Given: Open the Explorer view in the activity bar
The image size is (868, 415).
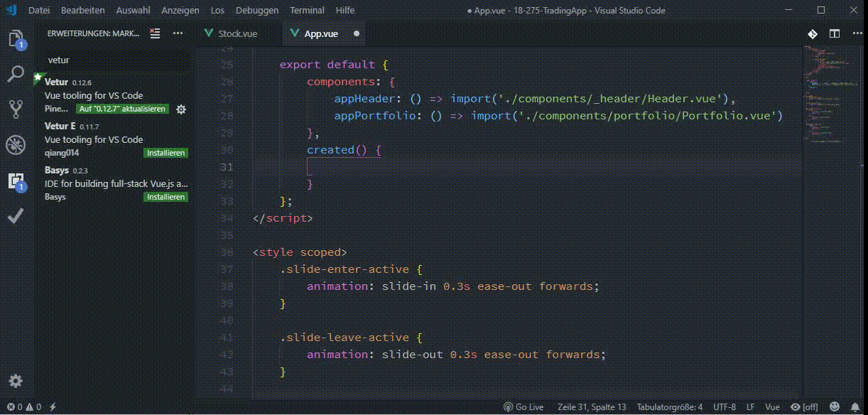Looking at the screenshot, I should click(x=16, y=39).
